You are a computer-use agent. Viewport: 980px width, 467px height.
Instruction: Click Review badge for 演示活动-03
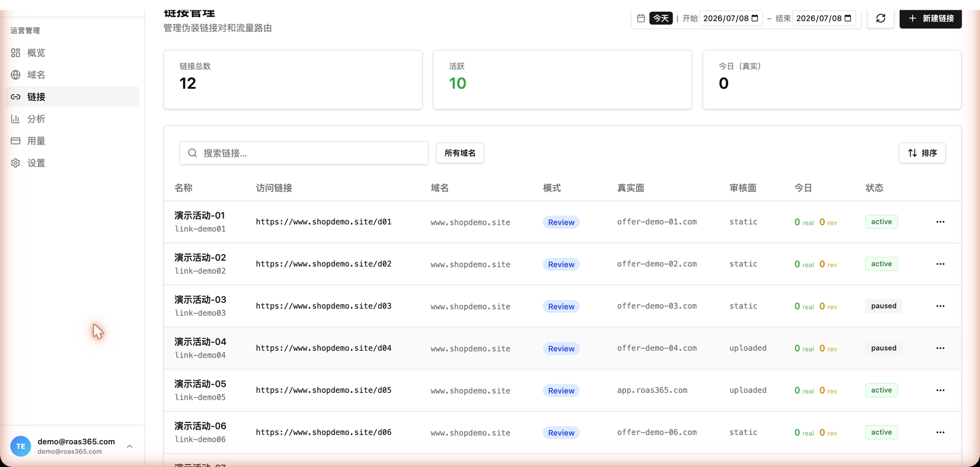pyautogui.click(x=561, y=307)
